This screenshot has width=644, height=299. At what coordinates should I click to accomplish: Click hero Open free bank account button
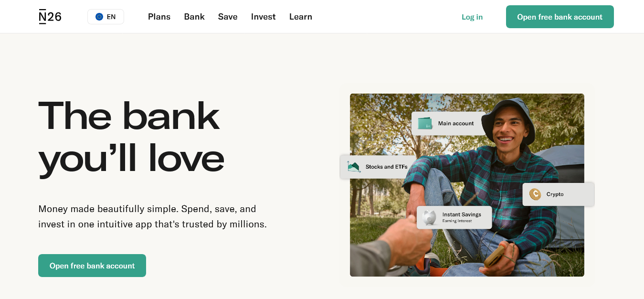(92, 266)
